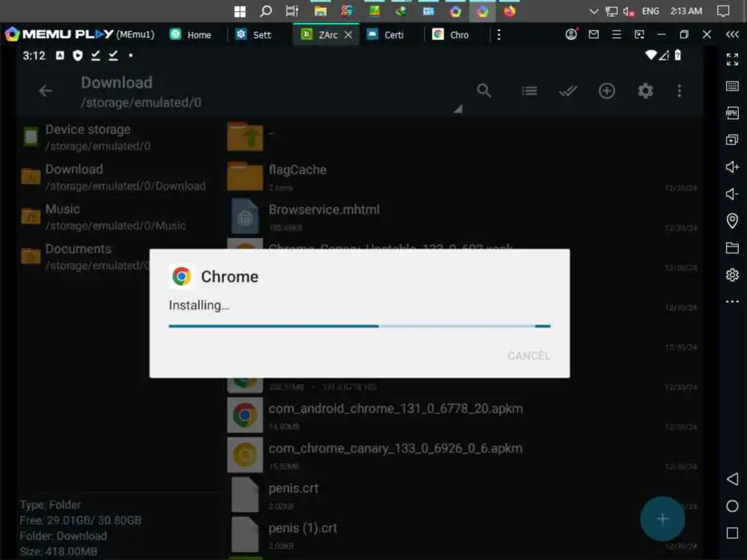
Task: Tap Android back triangle button
Action: [x=732, y=479]
